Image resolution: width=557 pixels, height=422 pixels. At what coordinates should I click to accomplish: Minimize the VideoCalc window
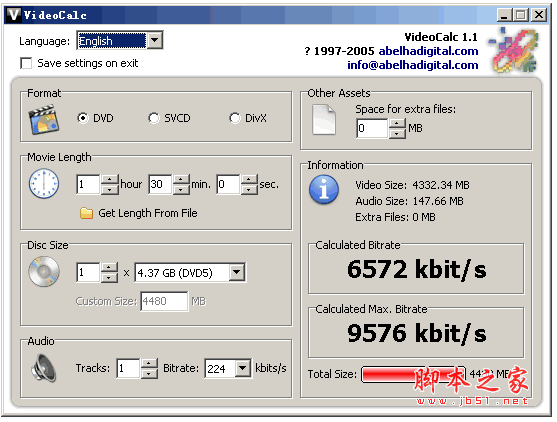[x=505, y=15]
